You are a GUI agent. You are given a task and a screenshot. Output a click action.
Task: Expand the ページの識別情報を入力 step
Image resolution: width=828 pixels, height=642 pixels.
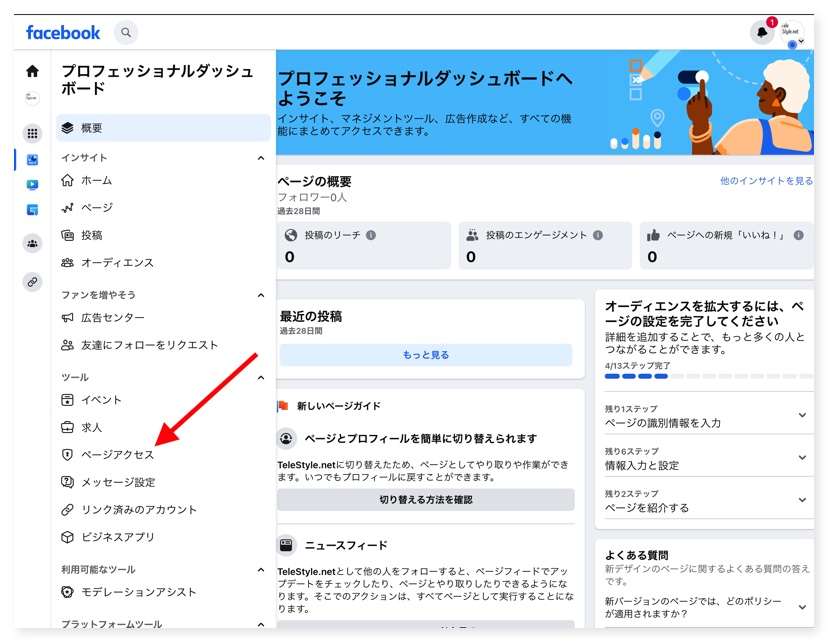coord(802,416)
